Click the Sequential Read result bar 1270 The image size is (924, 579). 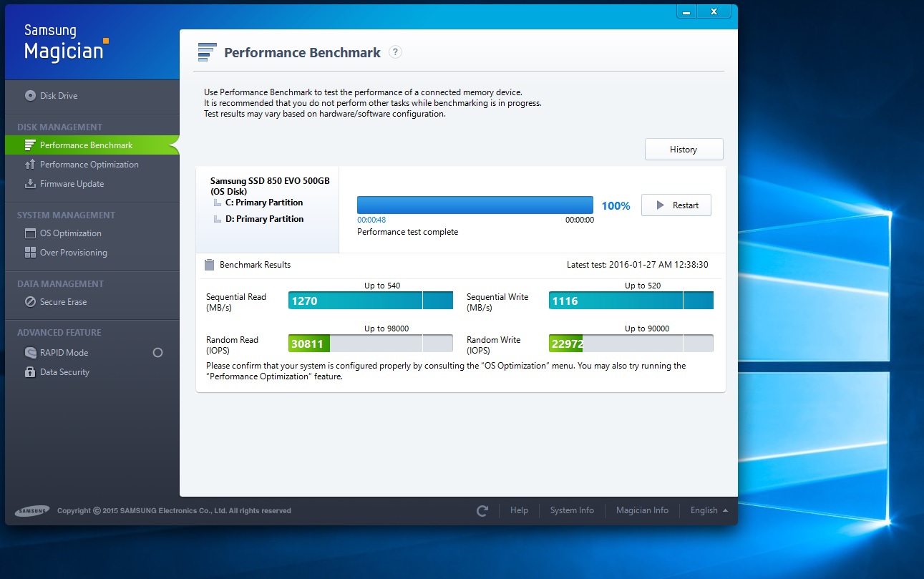pyautogui.click(x=371, y=301)
